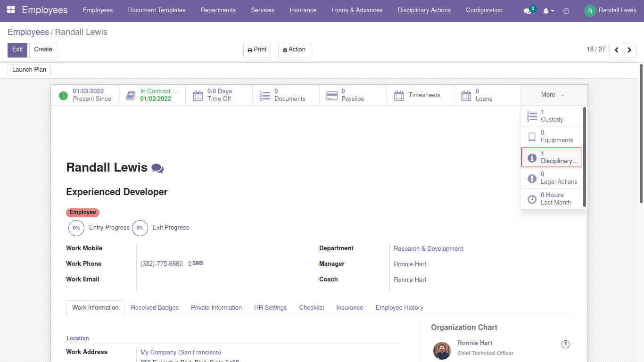Click the apps grid icon next to Employees
This screenshot has height=362, width=644.
point(10,9)
